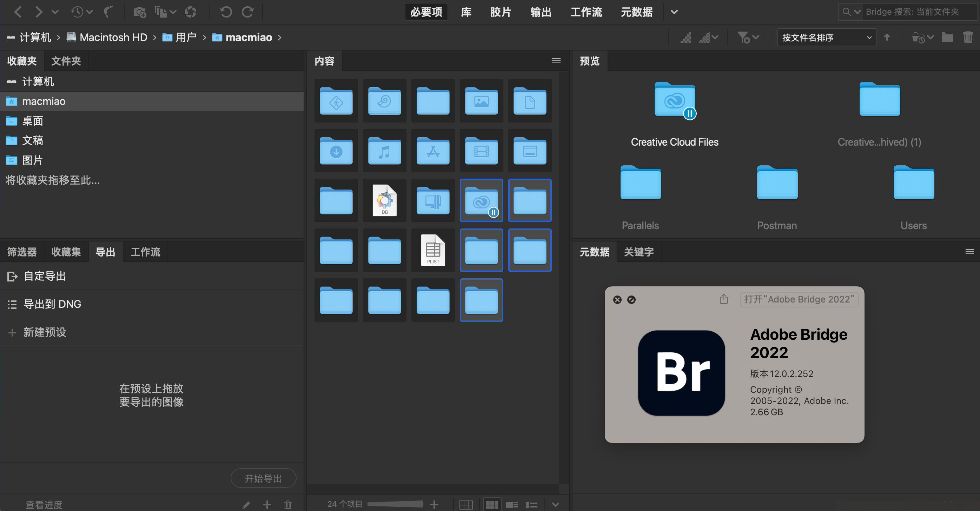Open the 输出 workspace
The height and width of the screenshot is (511, 980).
point(541,12)
